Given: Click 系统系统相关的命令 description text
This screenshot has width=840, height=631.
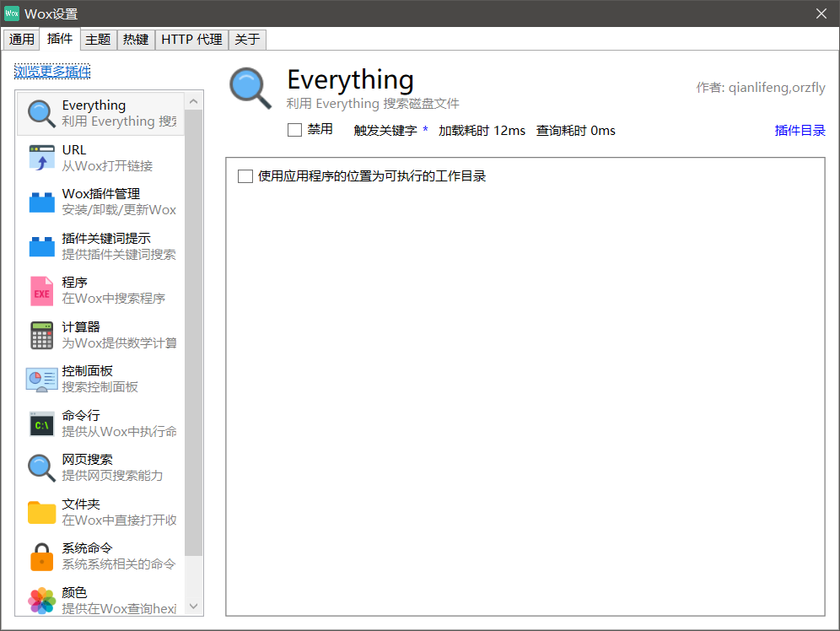Looking at the screenshot, I should (x=118, y=564).
